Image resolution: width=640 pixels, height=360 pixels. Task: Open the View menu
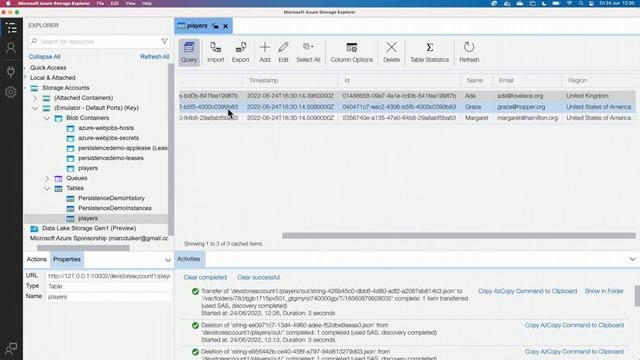(x=130, y=3)
